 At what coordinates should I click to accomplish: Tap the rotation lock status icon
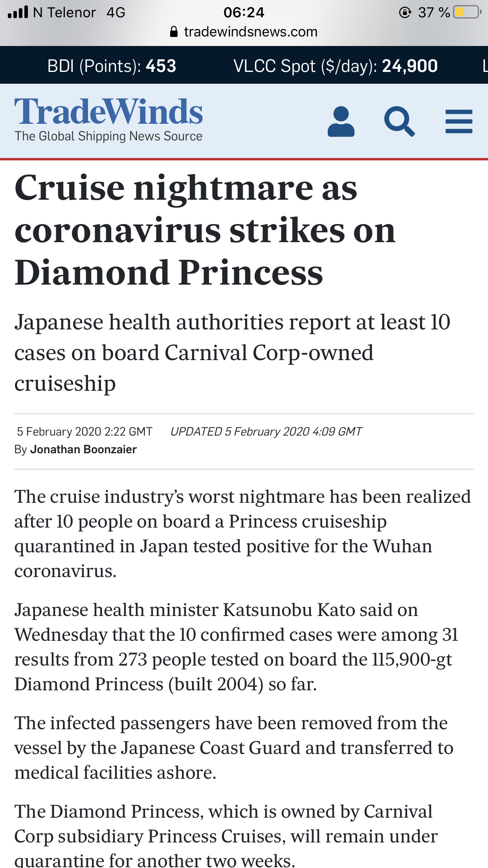tap(405, 13)
